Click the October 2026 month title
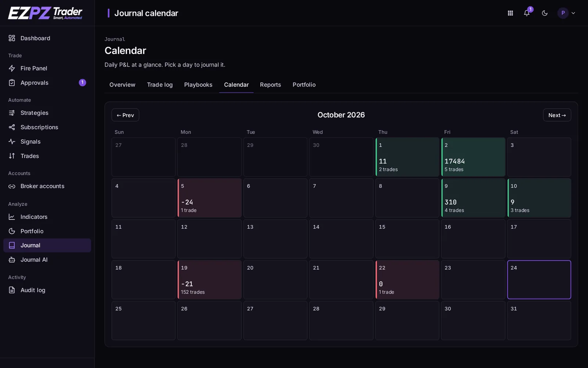Viewport: 588px width, 368px height. pyautogui.click(x=341, y=115)
